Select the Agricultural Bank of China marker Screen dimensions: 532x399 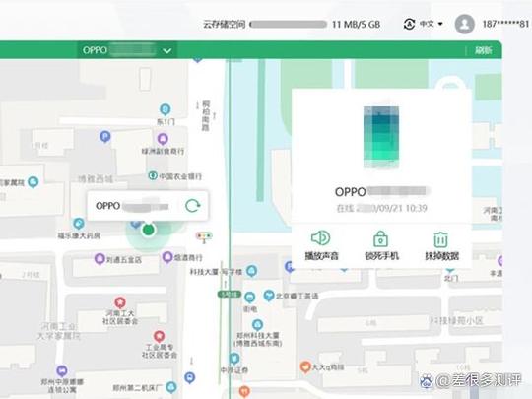tap(153, 175)
